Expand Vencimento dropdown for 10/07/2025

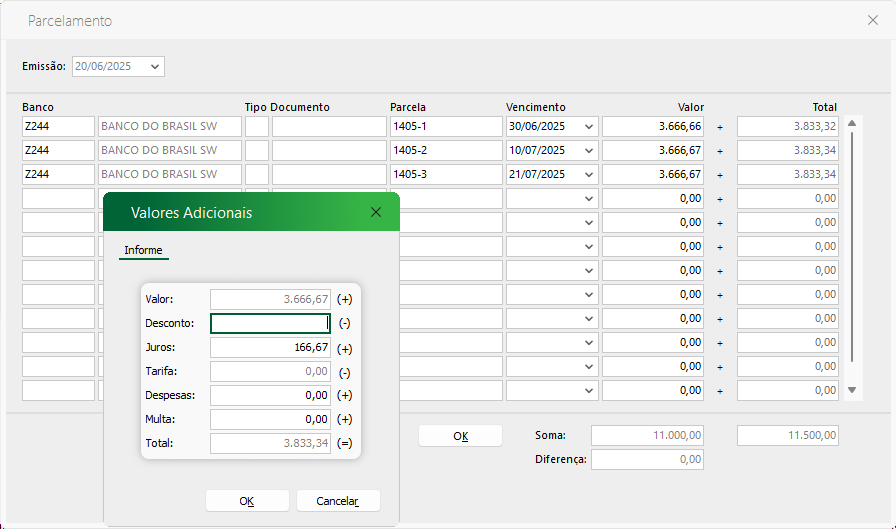click(588, 151)
